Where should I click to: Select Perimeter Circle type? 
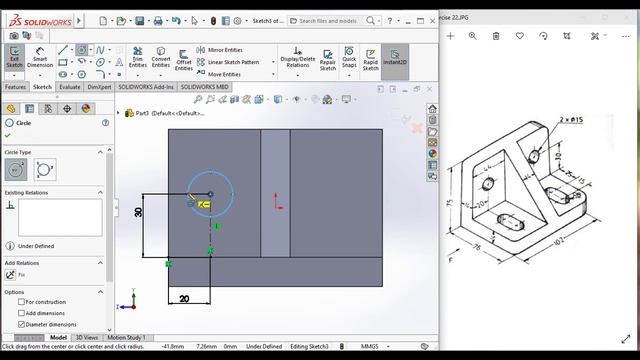tap(44, 169)
